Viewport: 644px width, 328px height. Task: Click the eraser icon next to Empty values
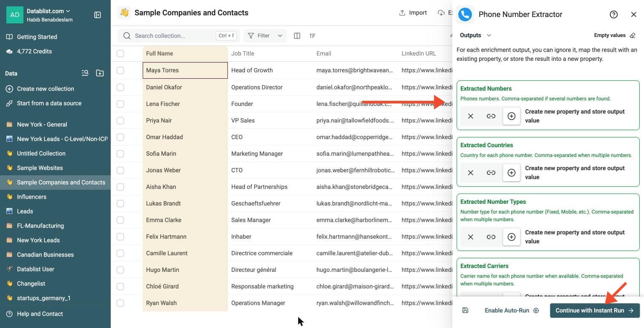(632, 35)
